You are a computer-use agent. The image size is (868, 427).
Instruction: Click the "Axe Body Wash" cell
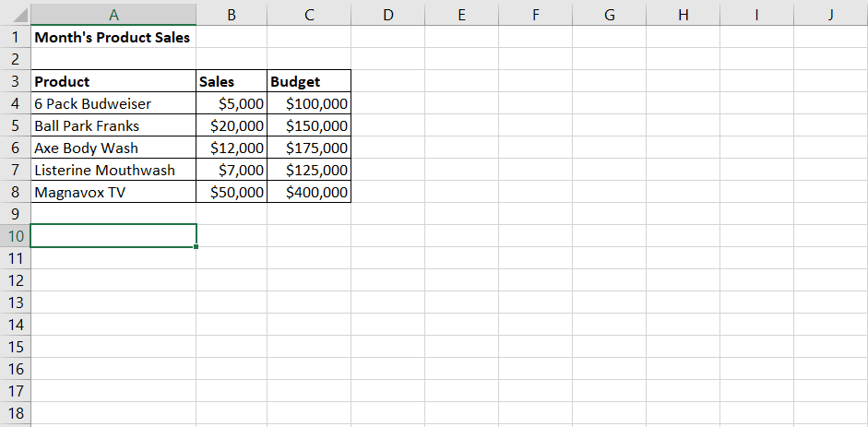point(113,148)
